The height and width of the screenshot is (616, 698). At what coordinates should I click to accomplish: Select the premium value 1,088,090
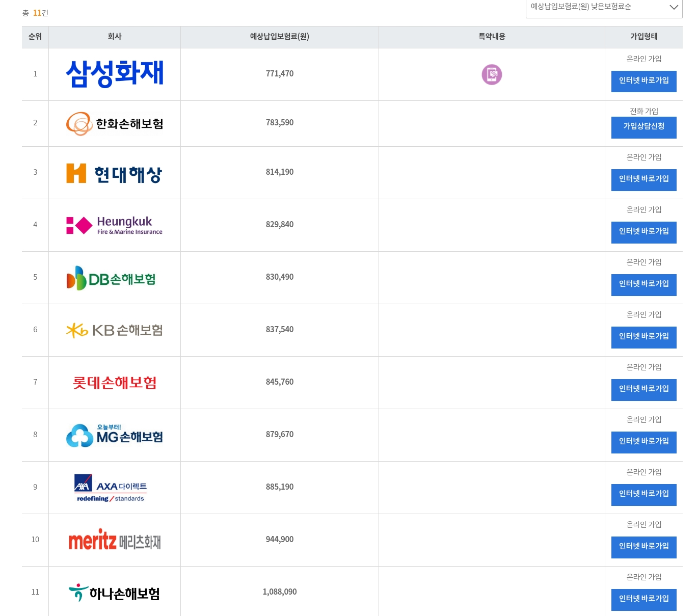click(x=280, y=592)
